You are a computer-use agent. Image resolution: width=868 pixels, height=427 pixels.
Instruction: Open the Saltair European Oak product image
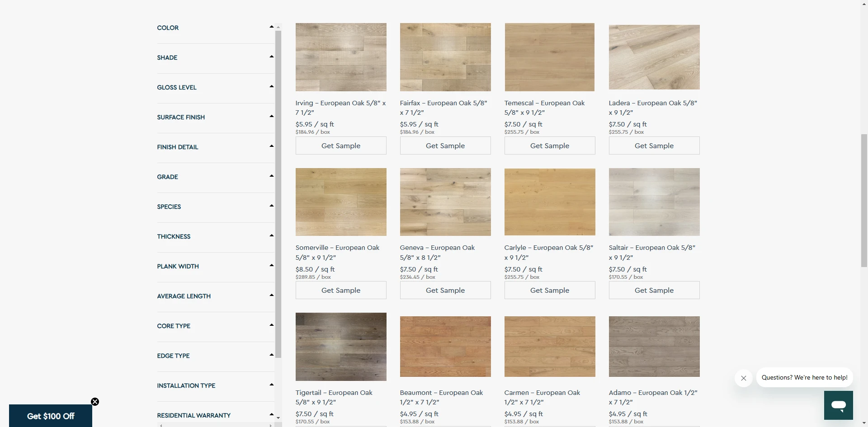[x=654, y=202]
